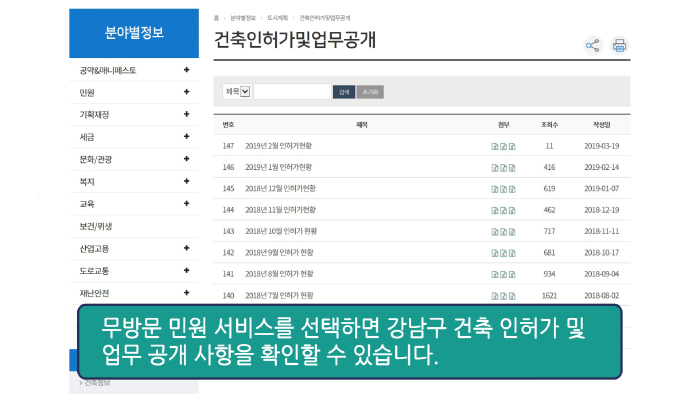Focus the search keyword input field

[292, 91]
